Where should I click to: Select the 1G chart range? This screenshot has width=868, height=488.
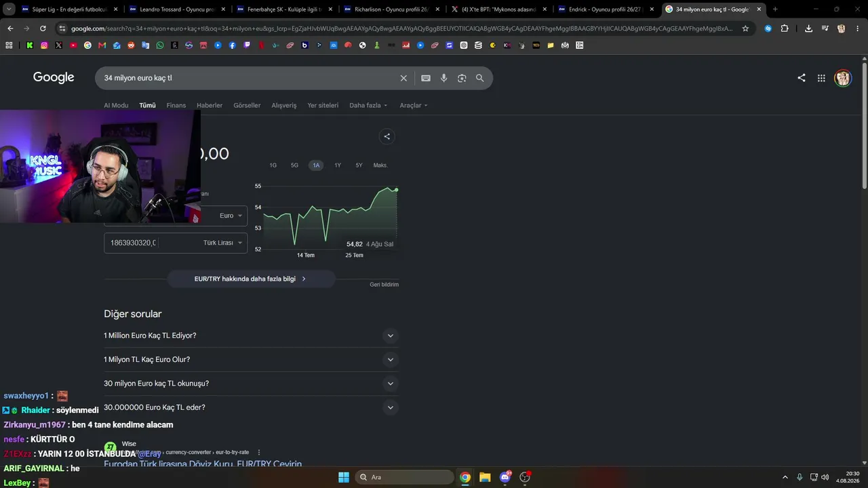[273, 165]
